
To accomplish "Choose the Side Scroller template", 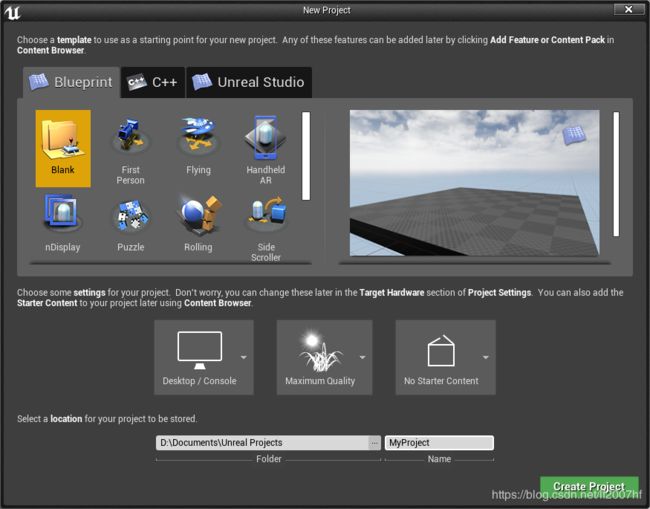I will [266, 226].
